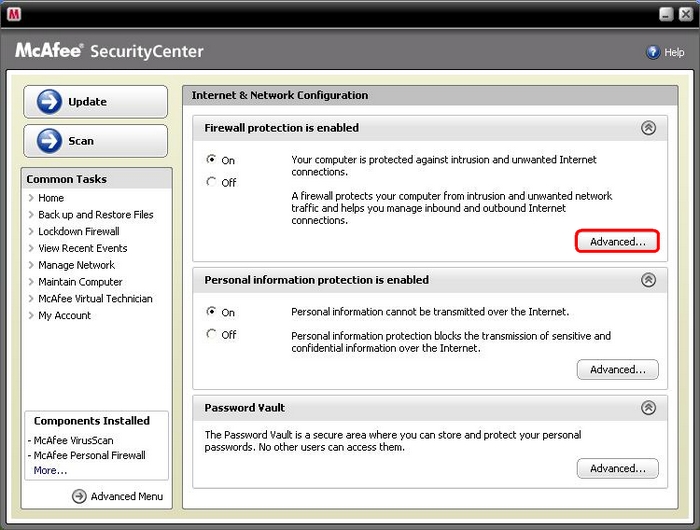
Task: Click the chevron next to View Recent Events
Action: pyautogui.click(x=31, y=248)
